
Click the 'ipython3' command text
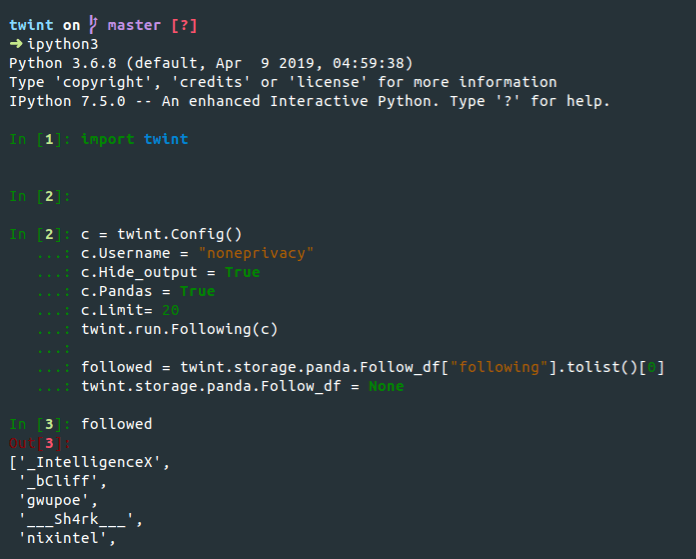pyautogui.click(x=63, y=44)
